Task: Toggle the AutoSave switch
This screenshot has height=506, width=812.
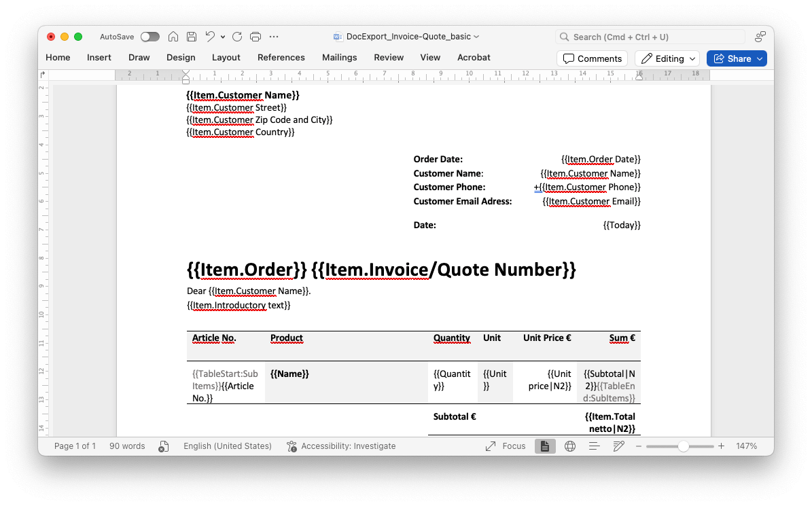Action: [149, 37]
